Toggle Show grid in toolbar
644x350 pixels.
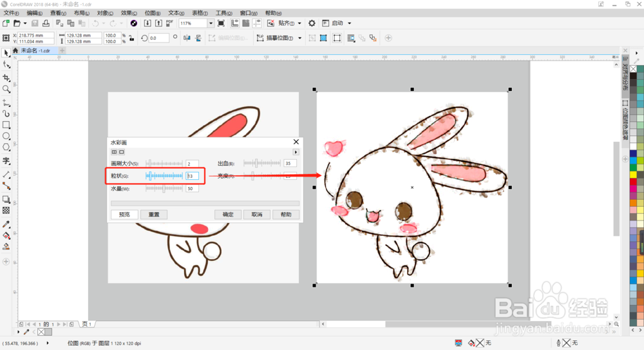(x=245, y=23)
